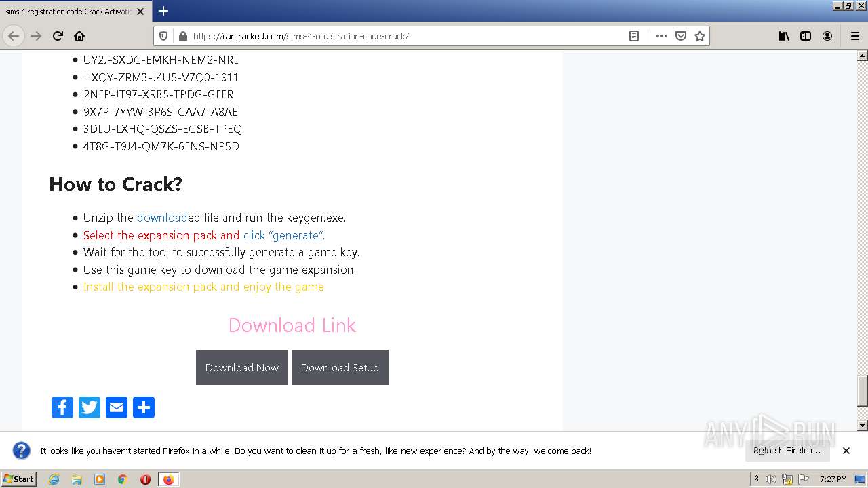868x488 pixels.
Task: Open media player from taskbar
Action: tap(100, 479)
